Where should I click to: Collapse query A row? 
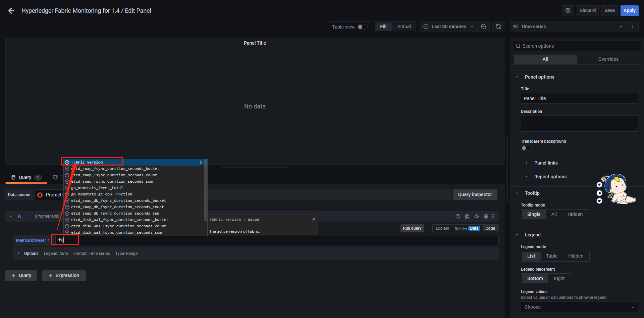pos(11,216)
